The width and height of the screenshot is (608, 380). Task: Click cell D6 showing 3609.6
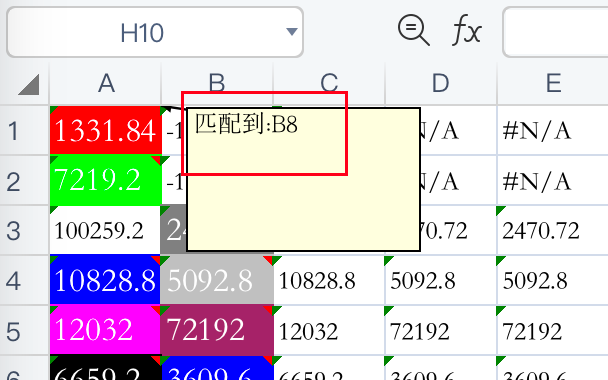[x=440, y=368]
